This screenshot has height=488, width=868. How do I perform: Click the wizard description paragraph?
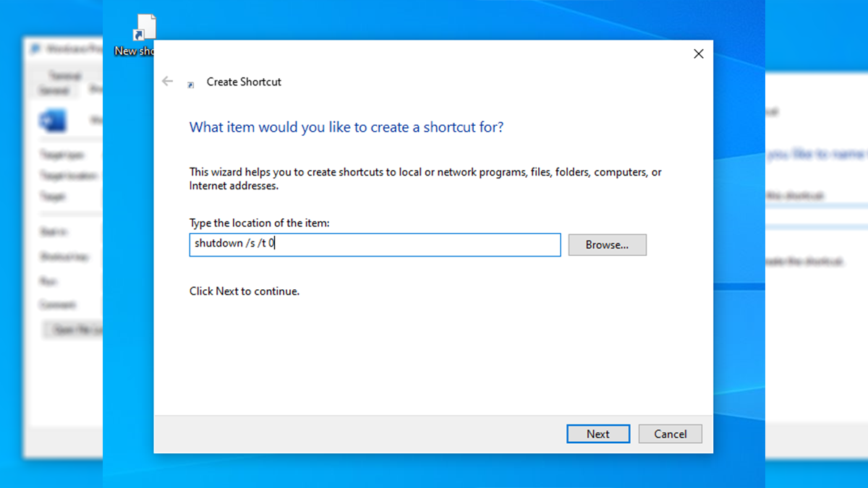click(x=425, y=179)
